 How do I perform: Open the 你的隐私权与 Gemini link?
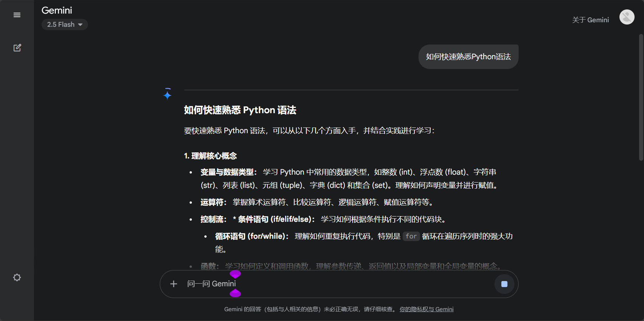point(426,309)
